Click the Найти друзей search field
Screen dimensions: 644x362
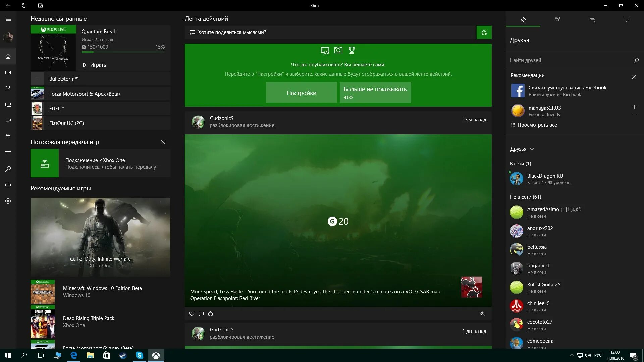coord(569,60)
